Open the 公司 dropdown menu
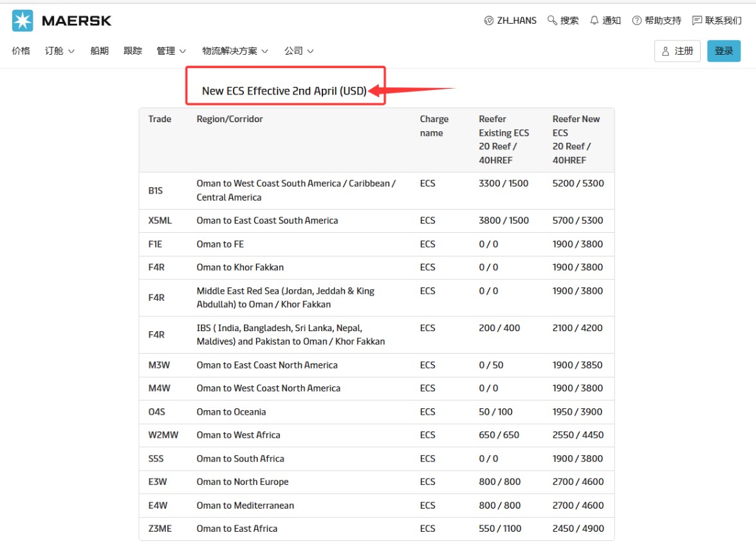 coord(299,51)
